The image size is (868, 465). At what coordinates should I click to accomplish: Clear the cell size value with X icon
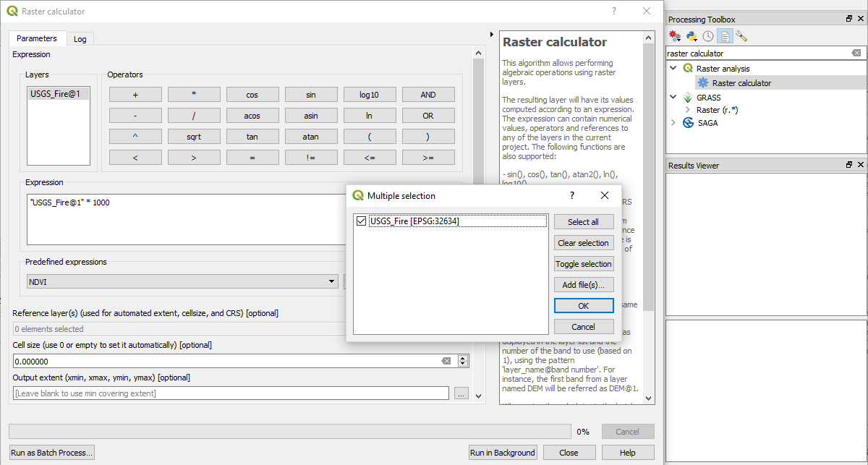[446, 360]
